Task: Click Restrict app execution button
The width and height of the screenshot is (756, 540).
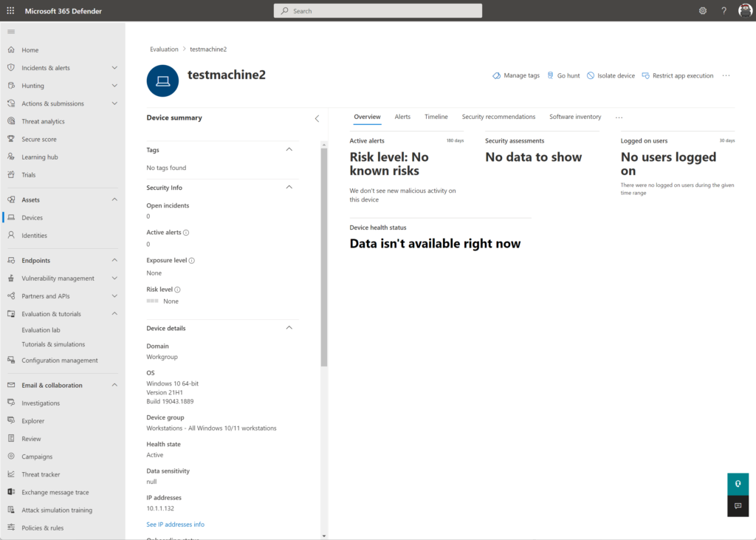Action: pos(678,76)
